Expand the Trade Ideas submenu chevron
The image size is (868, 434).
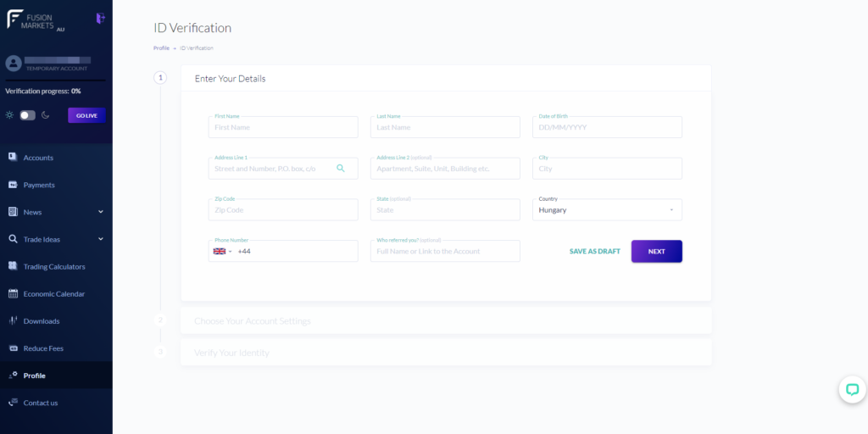click(x=101, y=239)
